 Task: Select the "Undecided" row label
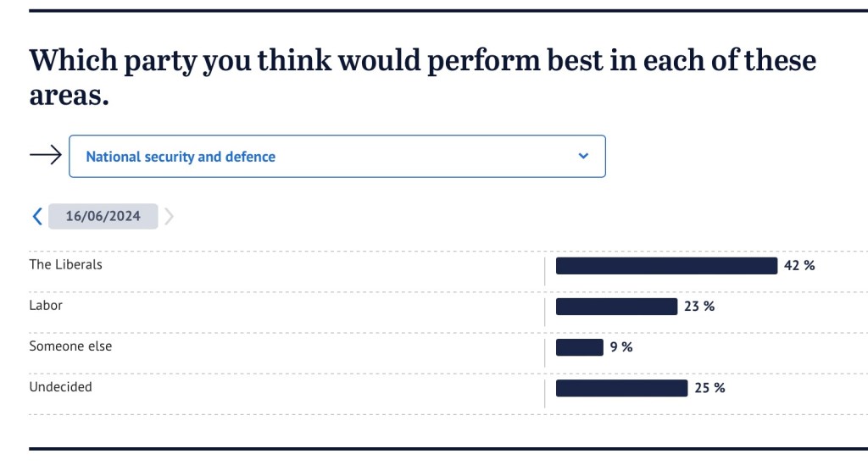point(60,386)
